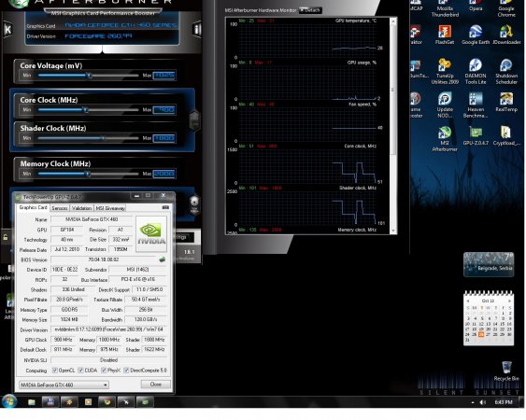Detach the Hardware Monitor window
Screen dimensions: 526x420
[x=310, y=10]
